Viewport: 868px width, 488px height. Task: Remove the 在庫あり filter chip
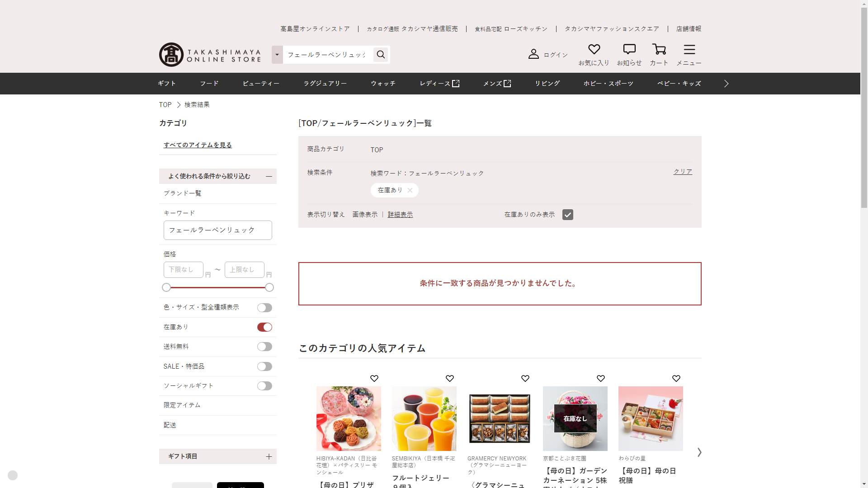(410, 190)
